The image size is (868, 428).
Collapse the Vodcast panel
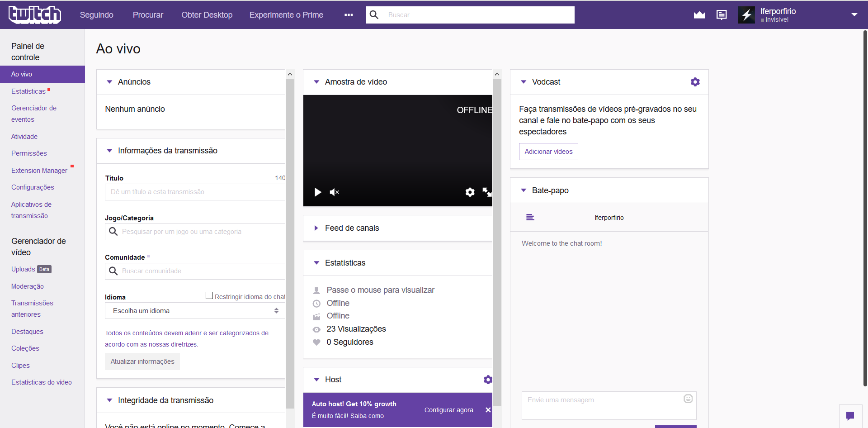coord(524,82)
